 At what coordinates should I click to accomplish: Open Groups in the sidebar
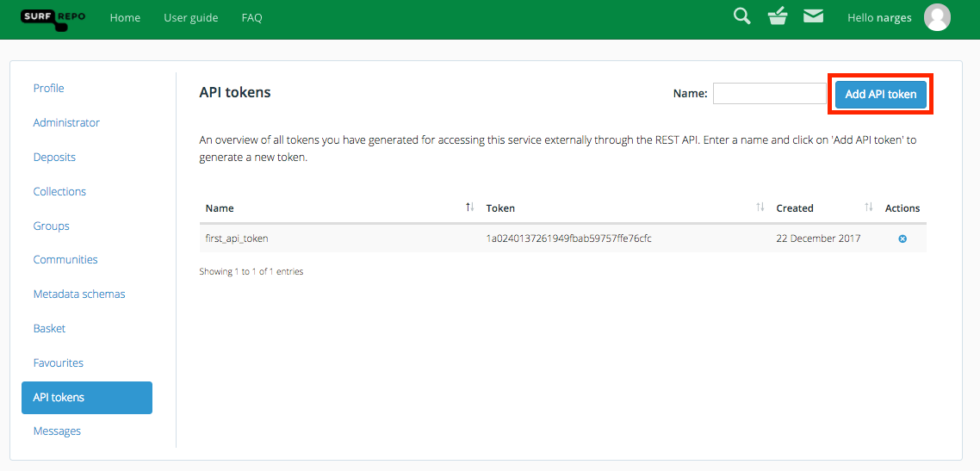52,226
